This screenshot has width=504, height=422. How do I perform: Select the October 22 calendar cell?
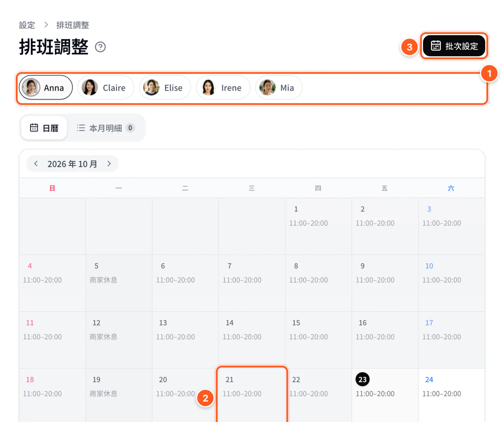click(318, 395)
